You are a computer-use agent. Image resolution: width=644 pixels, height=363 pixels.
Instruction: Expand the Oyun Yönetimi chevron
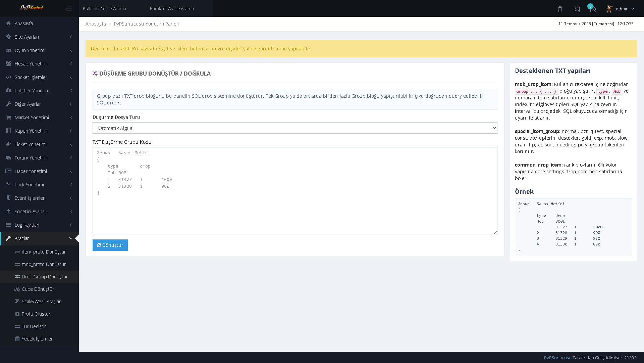71,50
